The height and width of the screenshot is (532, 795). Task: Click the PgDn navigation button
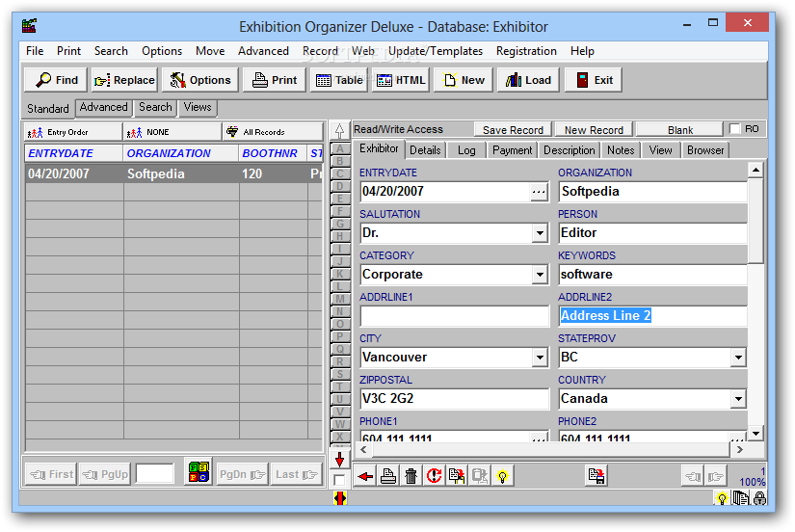[242, 475]
